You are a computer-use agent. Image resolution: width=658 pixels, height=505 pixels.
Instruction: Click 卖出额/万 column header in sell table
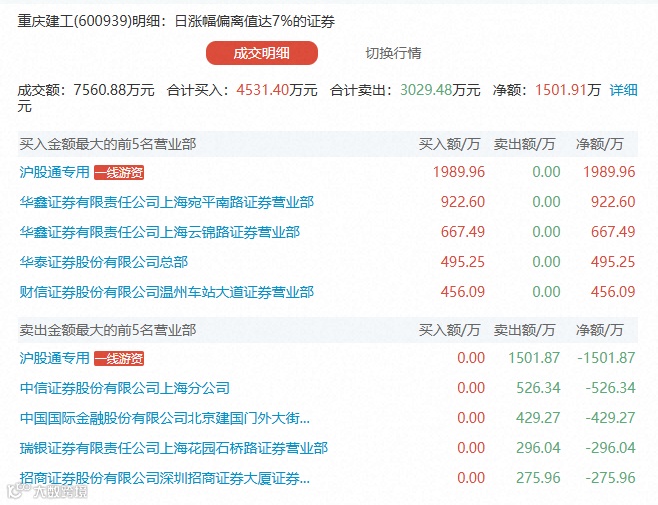(x=524, y=330)
